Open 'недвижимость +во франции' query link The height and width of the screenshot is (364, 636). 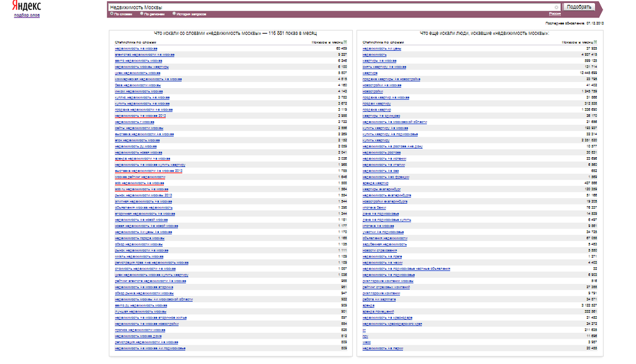coord(386,177)
